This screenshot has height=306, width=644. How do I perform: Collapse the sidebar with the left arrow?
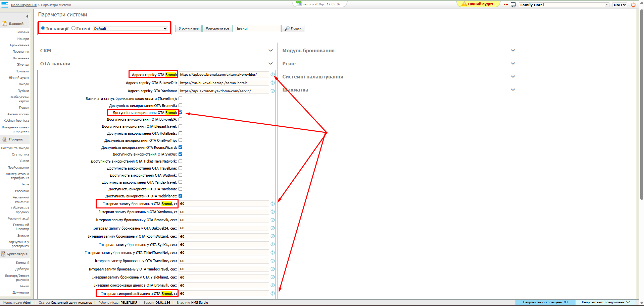point(27,16)
